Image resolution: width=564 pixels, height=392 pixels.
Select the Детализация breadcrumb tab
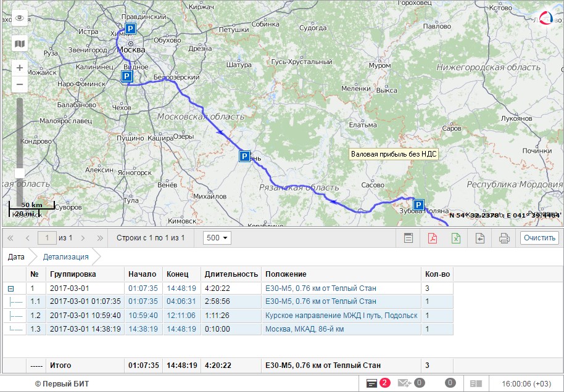pos(65,256)
